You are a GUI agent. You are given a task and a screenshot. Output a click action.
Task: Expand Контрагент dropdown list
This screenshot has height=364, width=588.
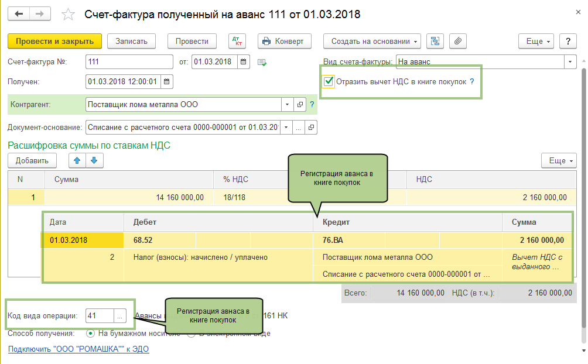pyautogui.click(x=287, y=105)
